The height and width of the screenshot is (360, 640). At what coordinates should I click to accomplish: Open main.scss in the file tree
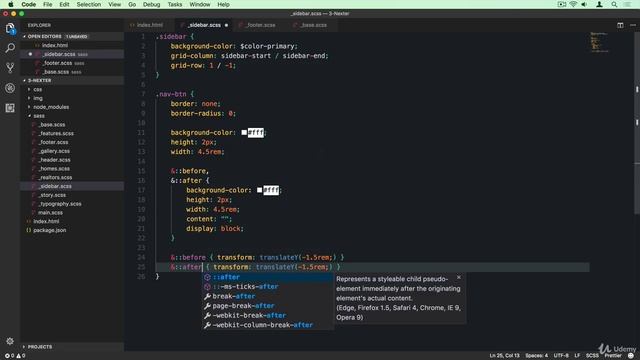tap(50, 213)
